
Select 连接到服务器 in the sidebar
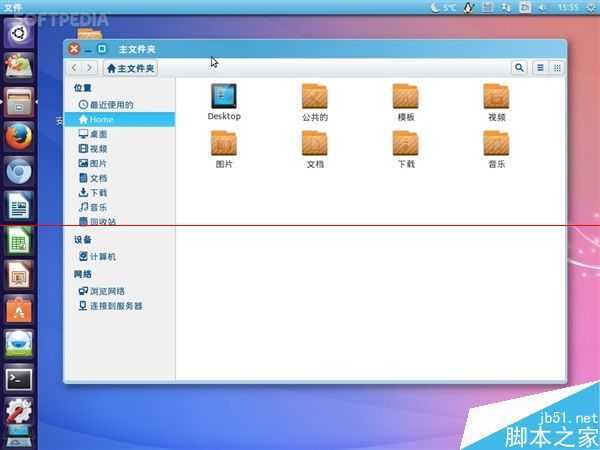119,306
